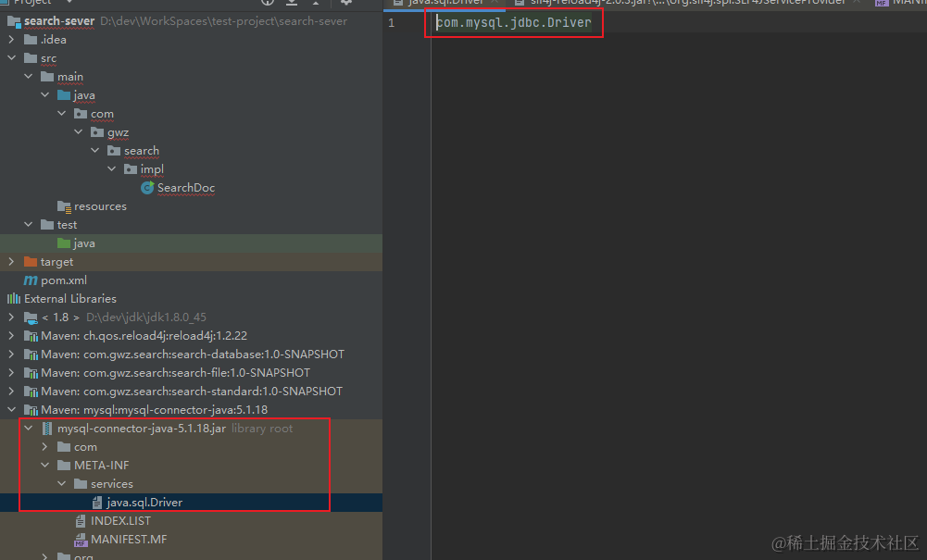Image resolution: width=927 pixels, height=560 pixels.
Task: Select the SearchDoc class name
Action: (x=185, y=188)
